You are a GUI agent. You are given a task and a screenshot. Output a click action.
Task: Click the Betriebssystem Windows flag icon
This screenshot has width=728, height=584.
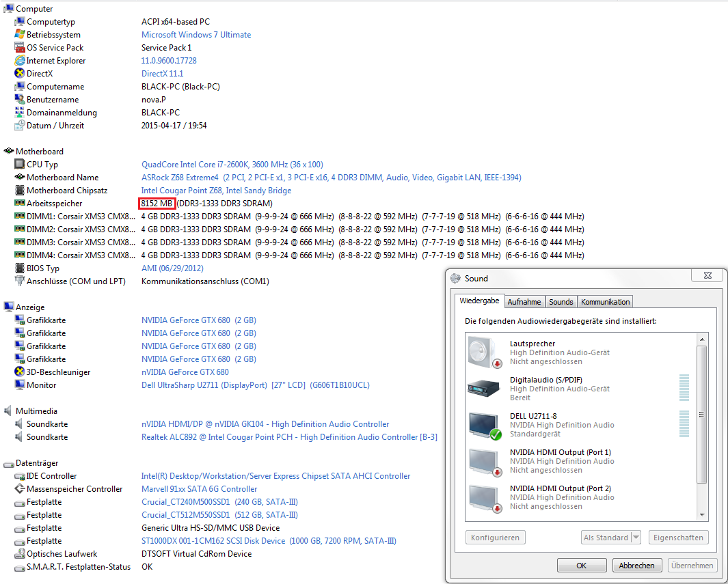[x=20, y=34]
